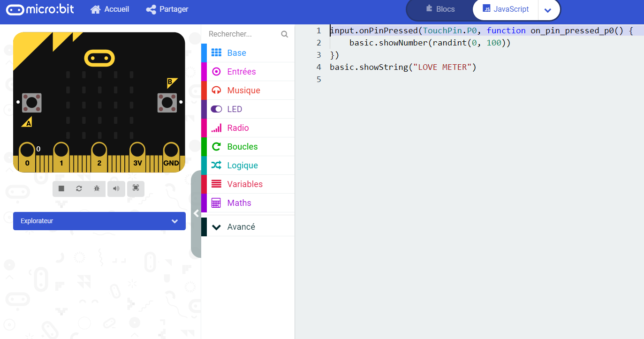Screen dimensions: 644x339
Task: Open the Logique category
Action: [241, 165]
